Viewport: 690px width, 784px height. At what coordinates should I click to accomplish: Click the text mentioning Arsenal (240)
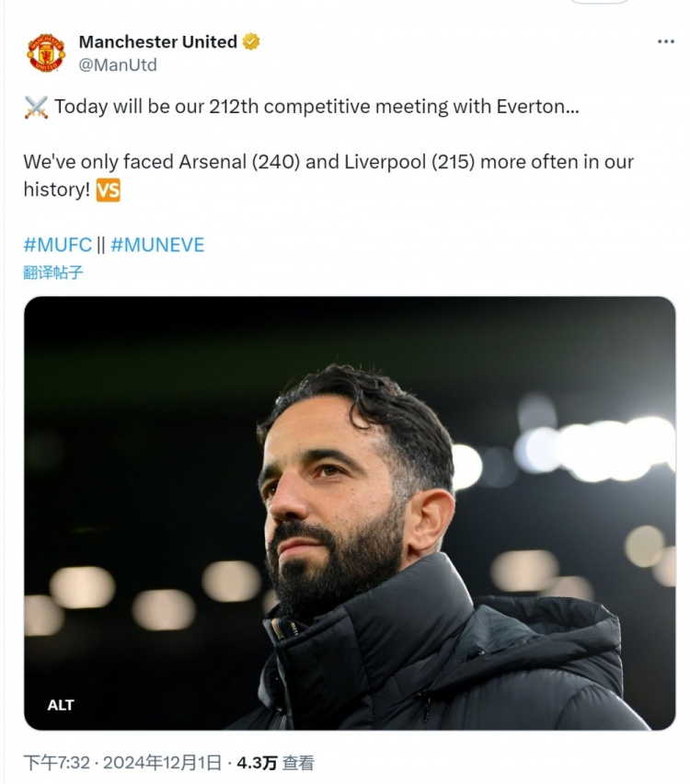[239, 162]
